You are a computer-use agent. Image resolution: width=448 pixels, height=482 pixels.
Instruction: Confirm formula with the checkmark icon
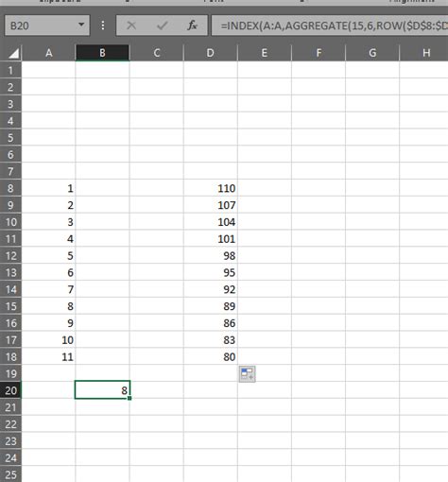[x=162, y=26]
